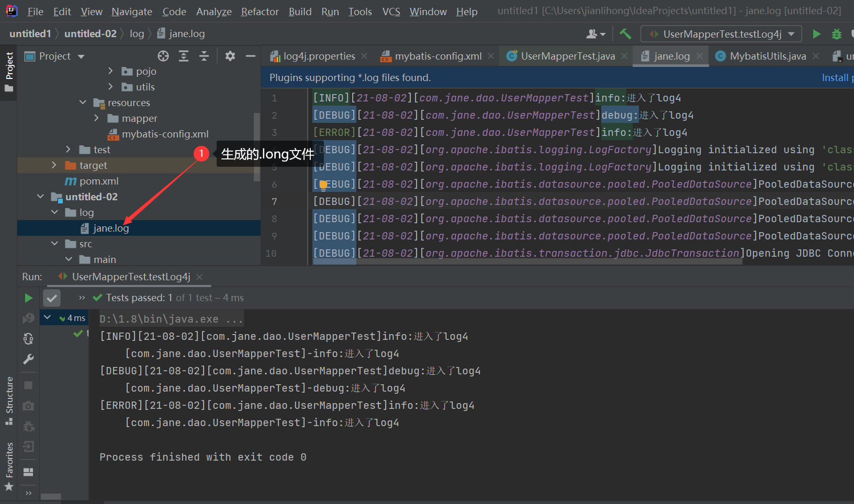Click the Build Project hammer icon

tap(625, 34)
